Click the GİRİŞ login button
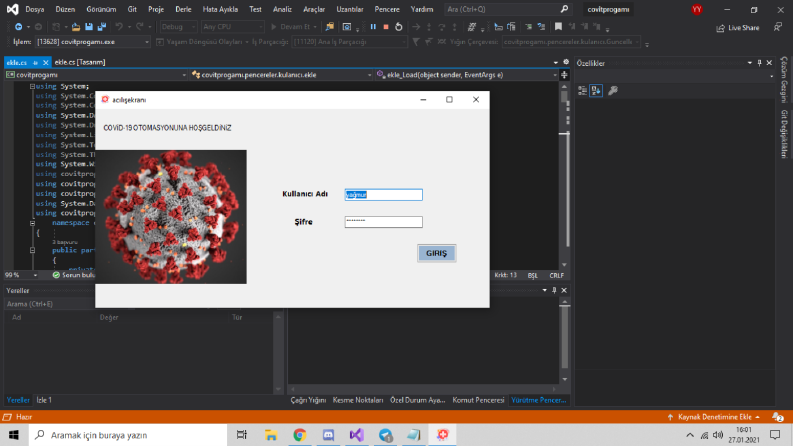This screenshot has height=446, width=793. click(436, 253)
